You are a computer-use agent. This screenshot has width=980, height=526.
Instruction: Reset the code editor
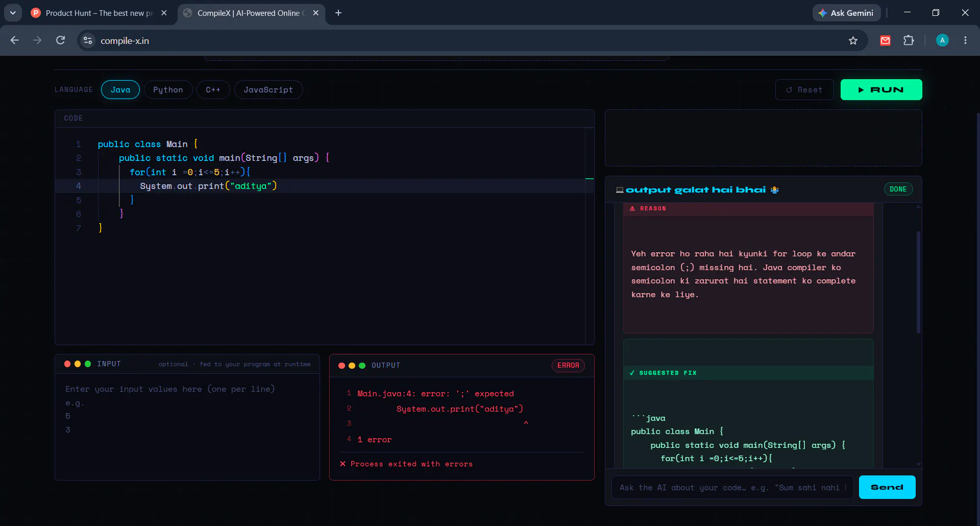pos(804,90)
